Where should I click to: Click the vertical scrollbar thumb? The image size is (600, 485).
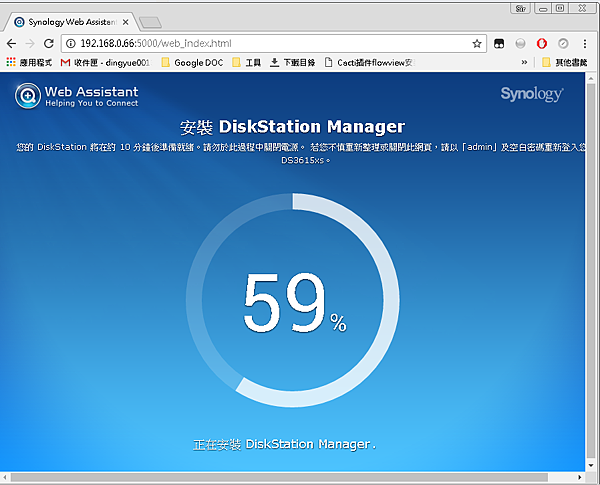tap(591, 269)
